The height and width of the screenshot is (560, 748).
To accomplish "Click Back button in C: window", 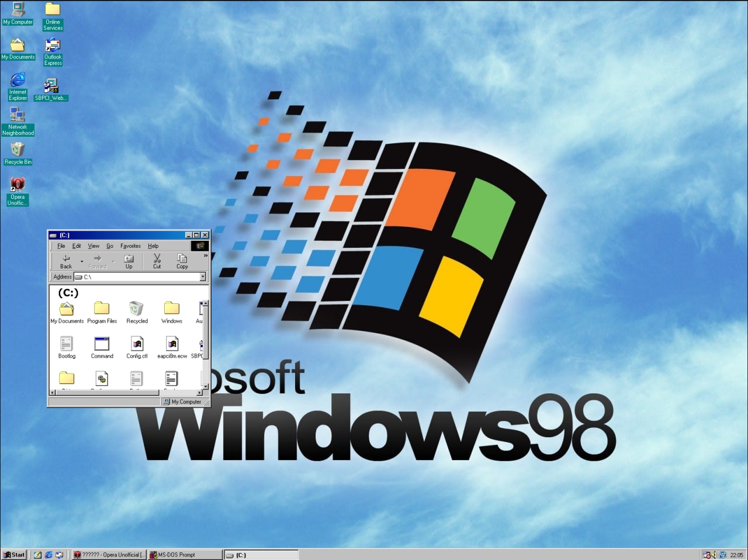I will point(66,261).
